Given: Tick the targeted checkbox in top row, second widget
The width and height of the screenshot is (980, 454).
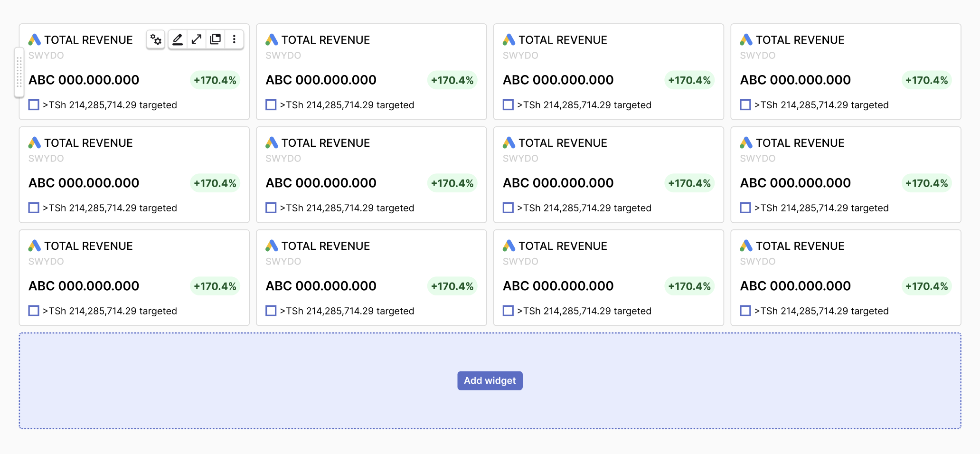Looking at the screenshot, I should pyautogui.click(x=271, y=104).
